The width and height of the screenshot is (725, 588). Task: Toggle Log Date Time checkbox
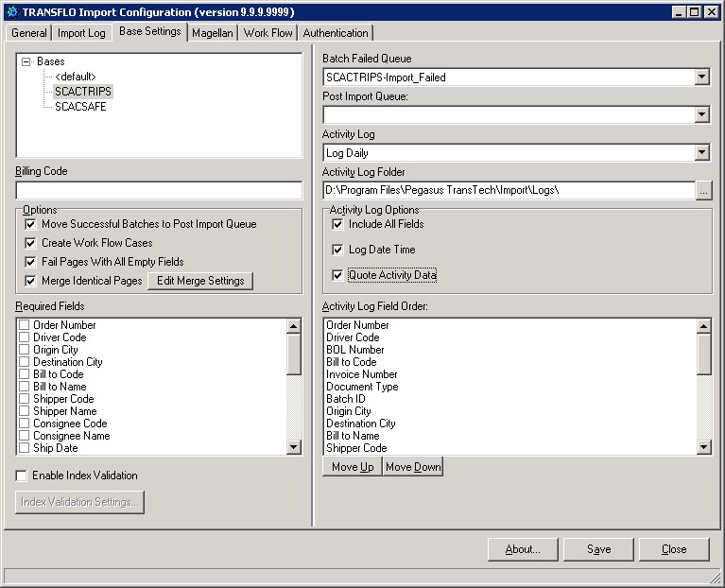pyautogui.click(x=337, y=251)
